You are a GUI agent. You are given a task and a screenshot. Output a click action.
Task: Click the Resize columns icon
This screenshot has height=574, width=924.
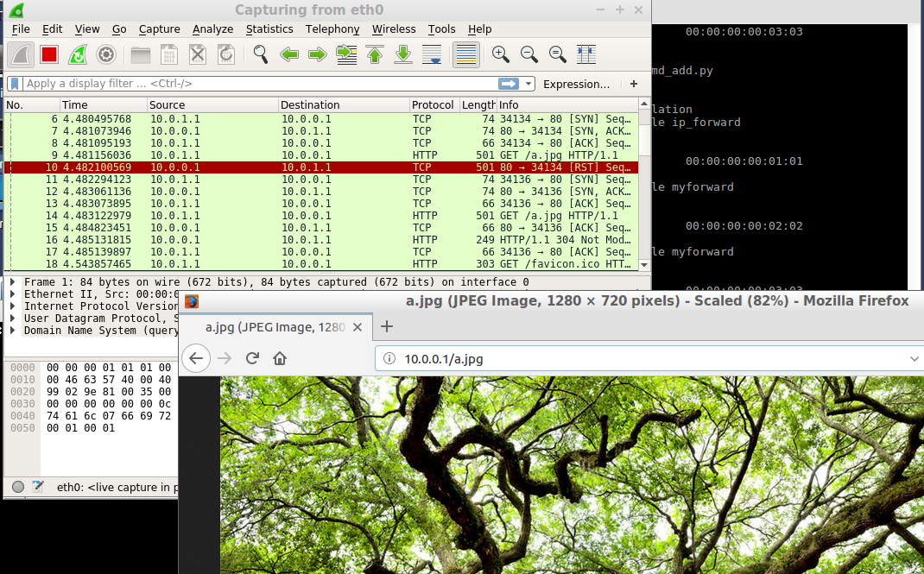coord(585,54)
